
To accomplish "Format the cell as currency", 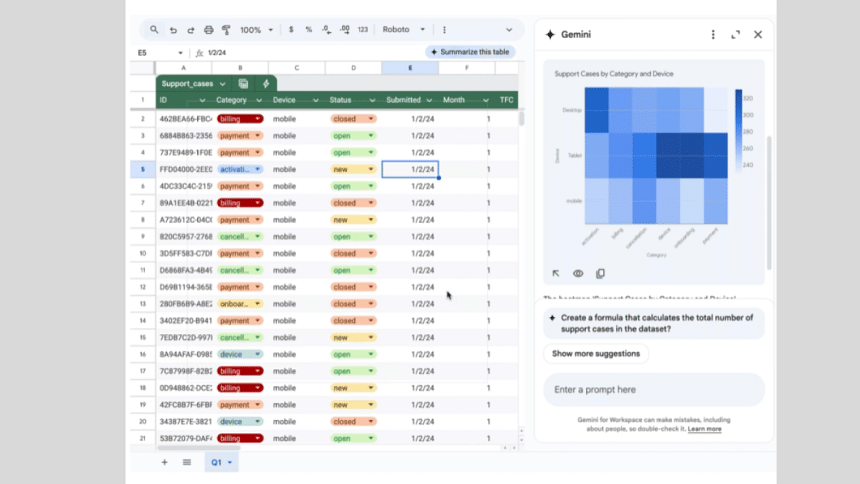I will click(x=293, y=30).
